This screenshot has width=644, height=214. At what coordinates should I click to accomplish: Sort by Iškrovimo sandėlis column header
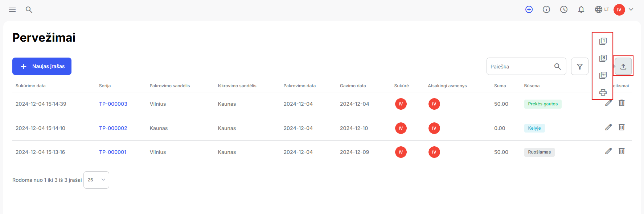(x=237, y=86)
